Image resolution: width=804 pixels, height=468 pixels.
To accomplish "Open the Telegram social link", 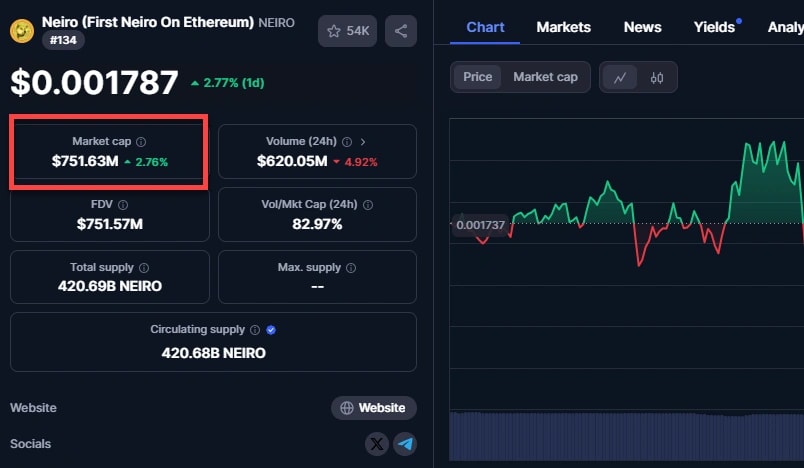I will [404, 444].
